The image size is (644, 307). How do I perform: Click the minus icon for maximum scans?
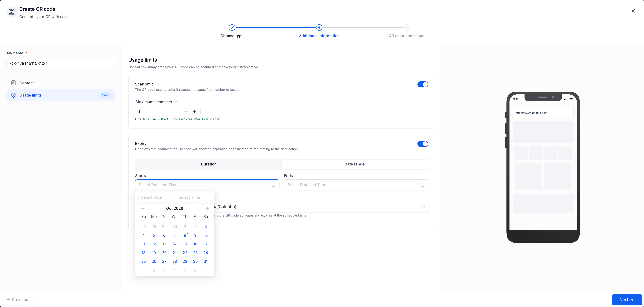[x=186, y=111]
